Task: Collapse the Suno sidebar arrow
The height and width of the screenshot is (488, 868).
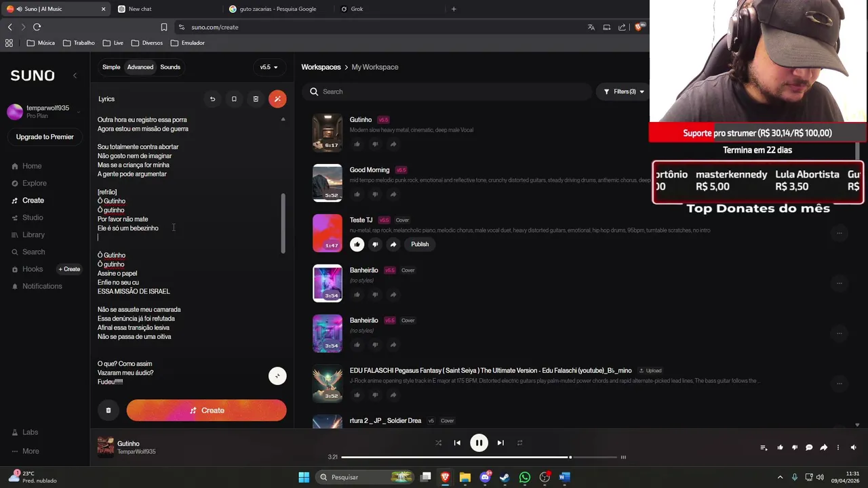Action: [x=75, y=75]
